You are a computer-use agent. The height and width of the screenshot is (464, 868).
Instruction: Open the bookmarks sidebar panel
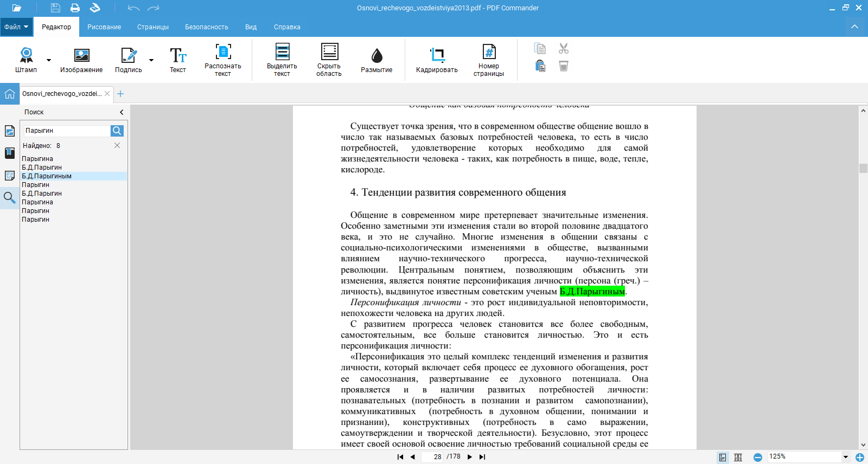coord(10,153)
